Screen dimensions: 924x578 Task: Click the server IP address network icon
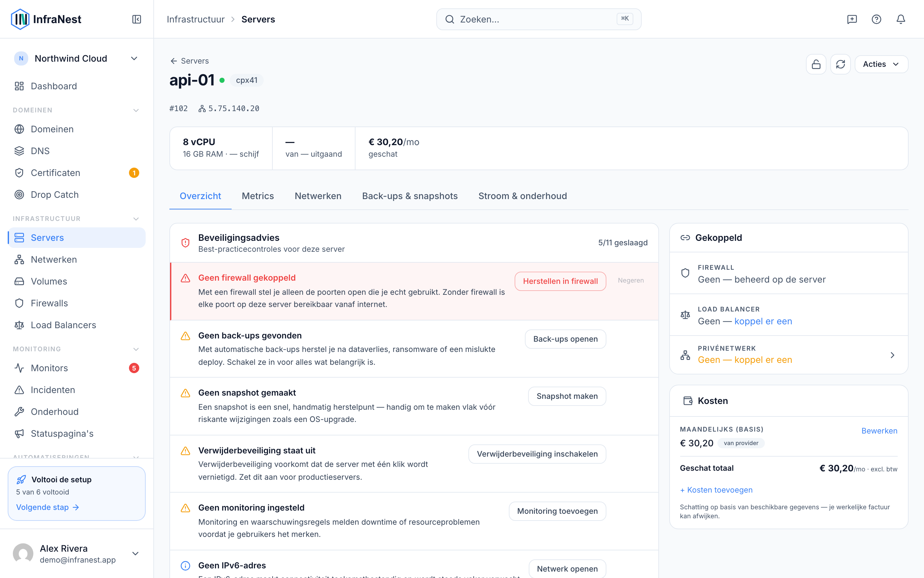[202, 109]
